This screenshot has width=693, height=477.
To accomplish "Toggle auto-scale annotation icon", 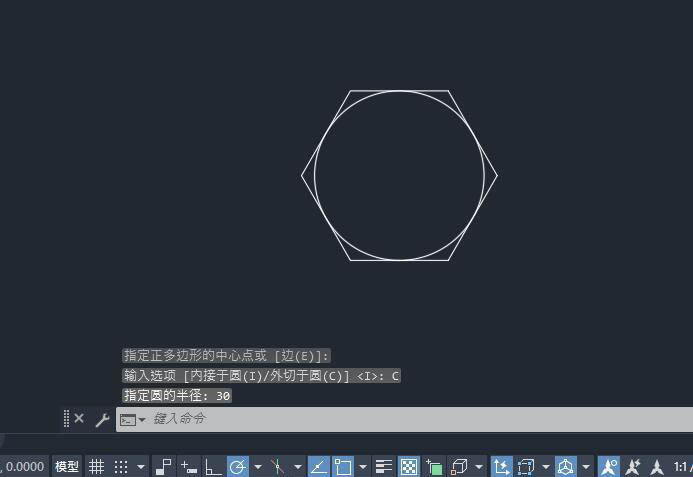I will pos(633,467).
